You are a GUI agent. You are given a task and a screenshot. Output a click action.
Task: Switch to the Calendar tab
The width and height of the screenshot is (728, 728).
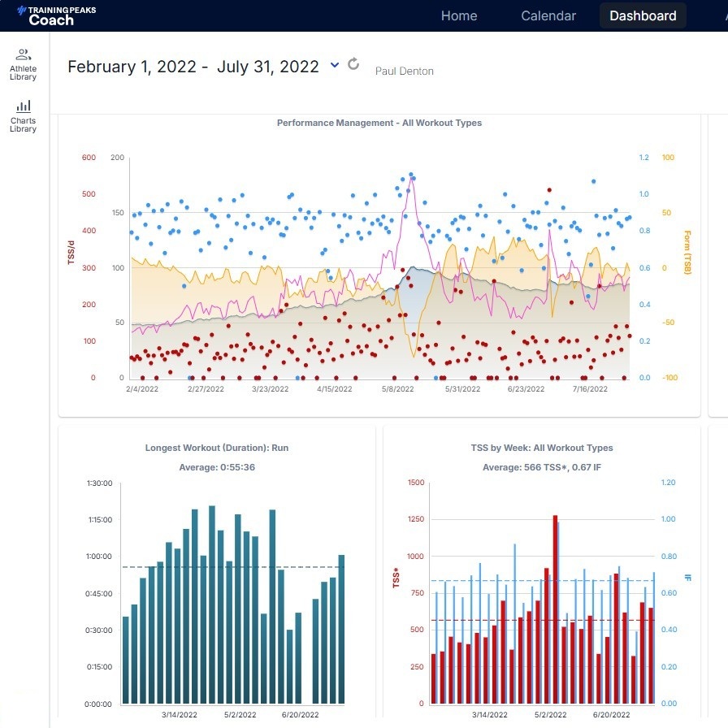tap(548, 15)
